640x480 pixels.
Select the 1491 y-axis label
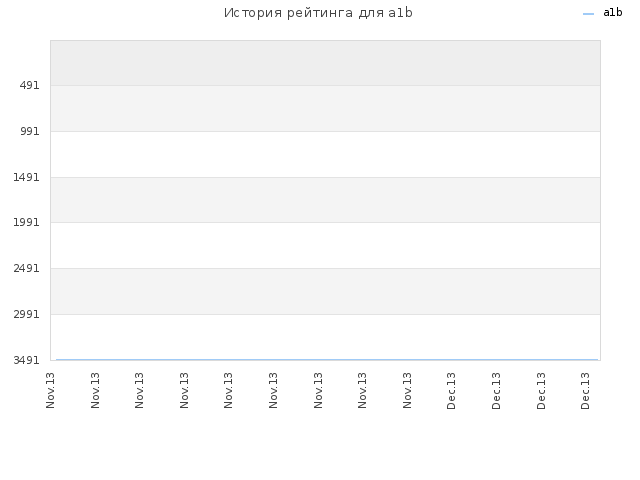[26, 177]
